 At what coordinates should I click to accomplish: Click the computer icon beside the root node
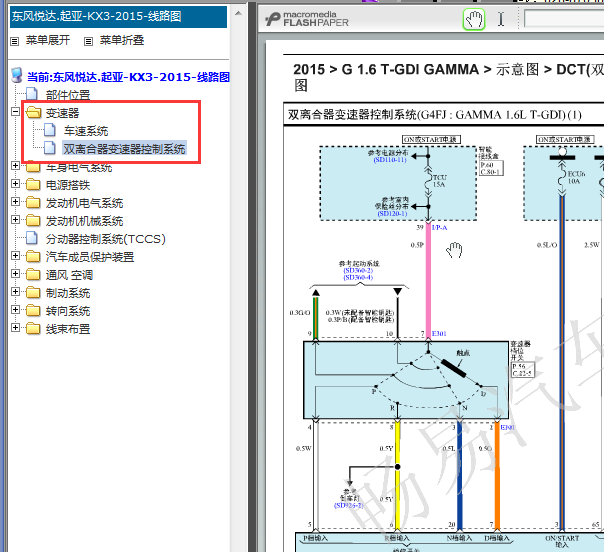click(17, 75)
